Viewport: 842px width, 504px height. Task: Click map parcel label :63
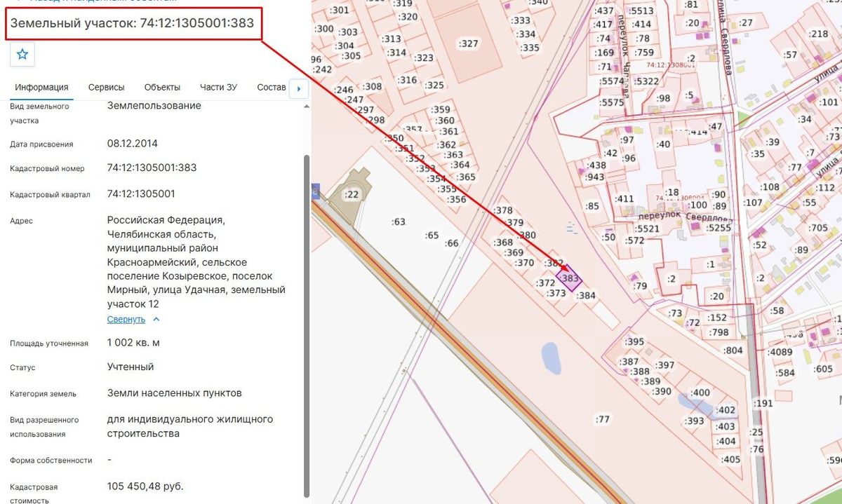pyautogui.click(x=398, y=222)
